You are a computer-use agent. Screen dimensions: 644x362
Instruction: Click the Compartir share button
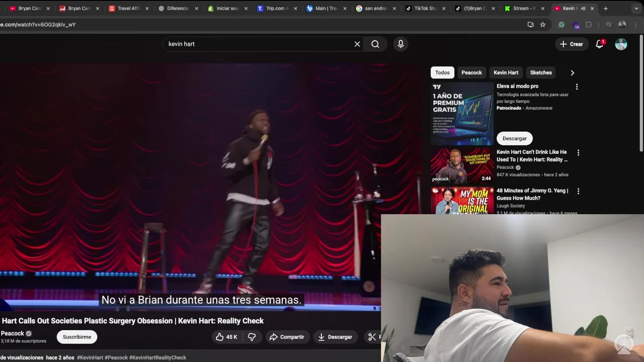tap(287, 337)
